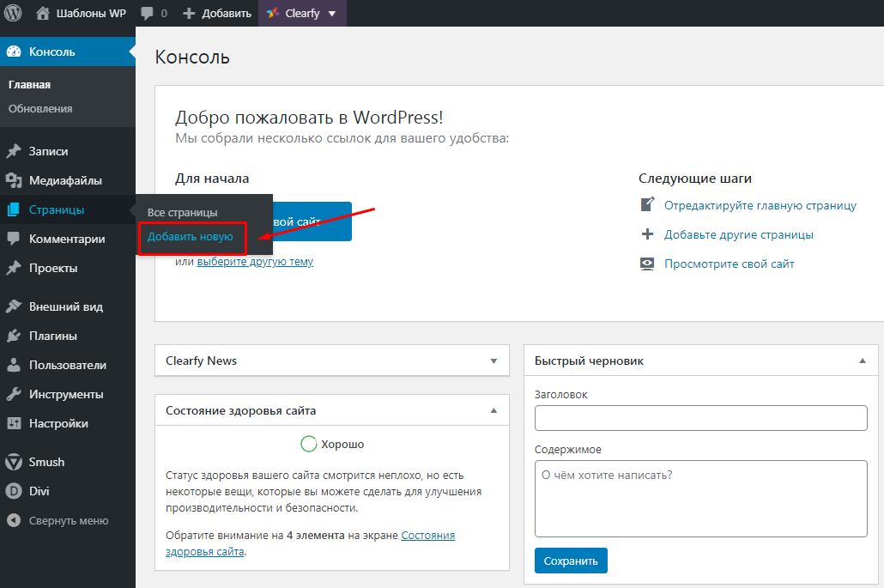
Task: Open Обновления in the Консоль submenu
Action: [x=40, y=109]
